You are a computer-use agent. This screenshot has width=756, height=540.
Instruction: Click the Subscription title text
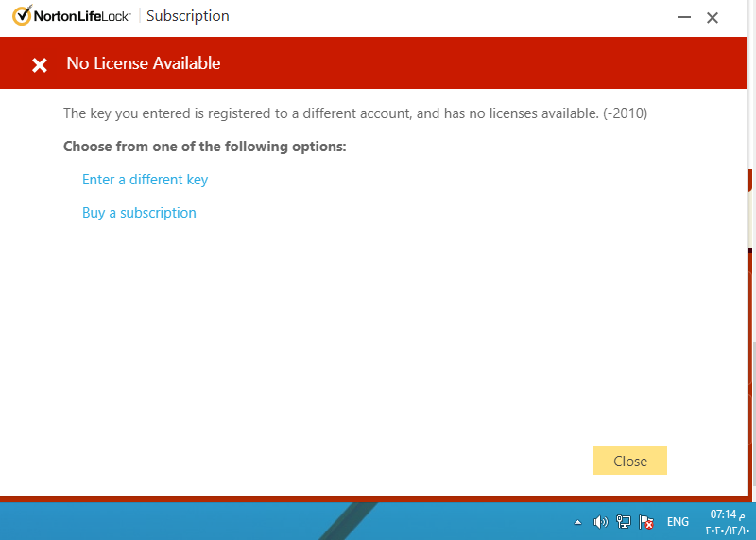187,16
